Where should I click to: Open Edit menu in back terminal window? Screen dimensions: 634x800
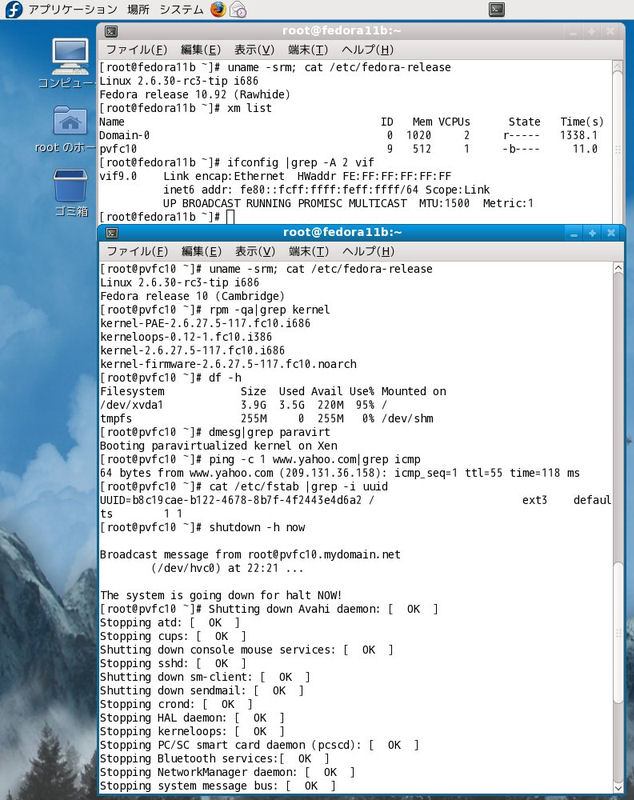click(200, 49)
